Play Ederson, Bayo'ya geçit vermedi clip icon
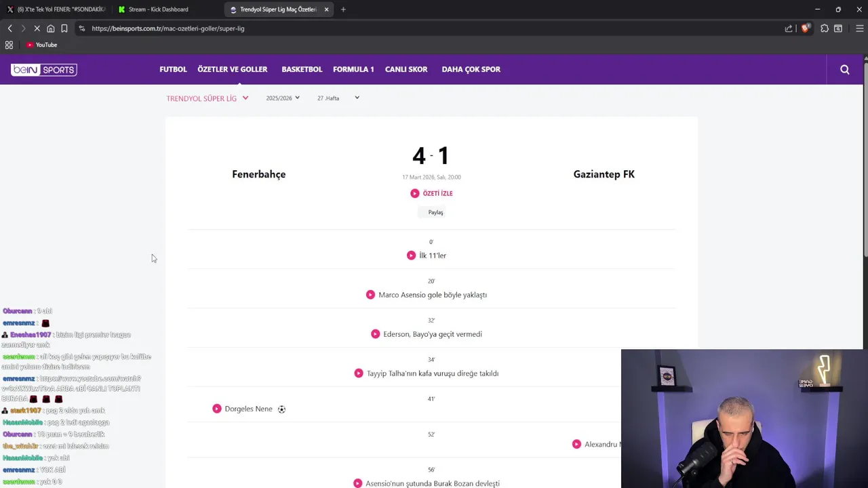Viewport: 868px width, 488px height. coord(376,334)
